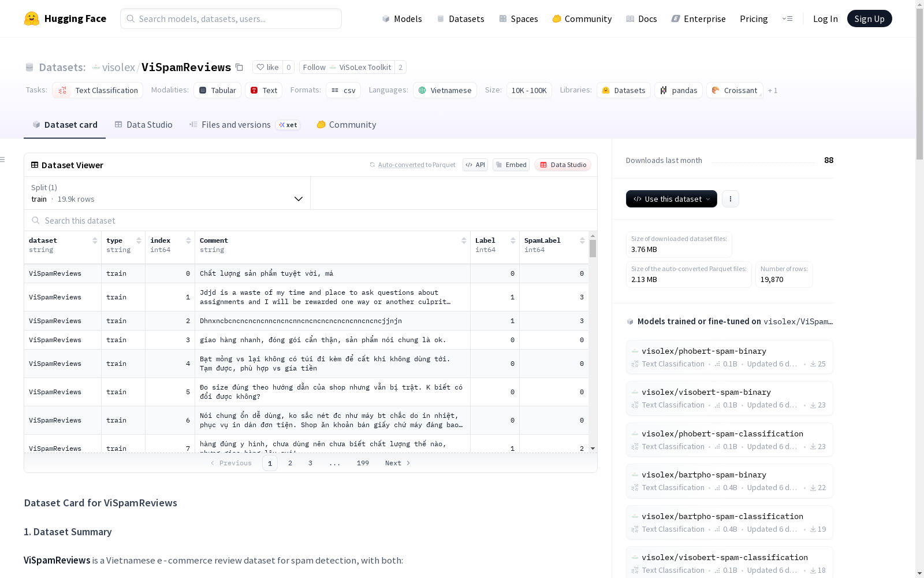924x578 pixels.
Task: Select the Text Classification task tag
Action: [x=98, y=90]
